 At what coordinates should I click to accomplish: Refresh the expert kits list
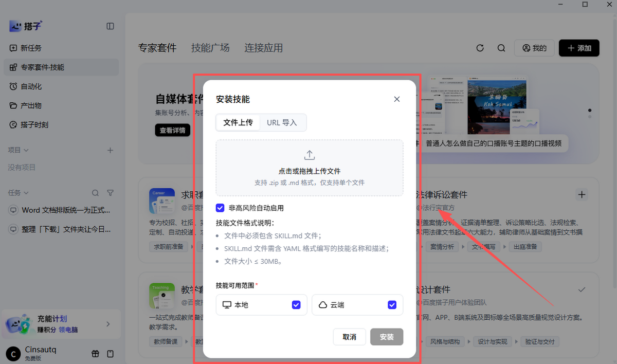tap(480, 48)
